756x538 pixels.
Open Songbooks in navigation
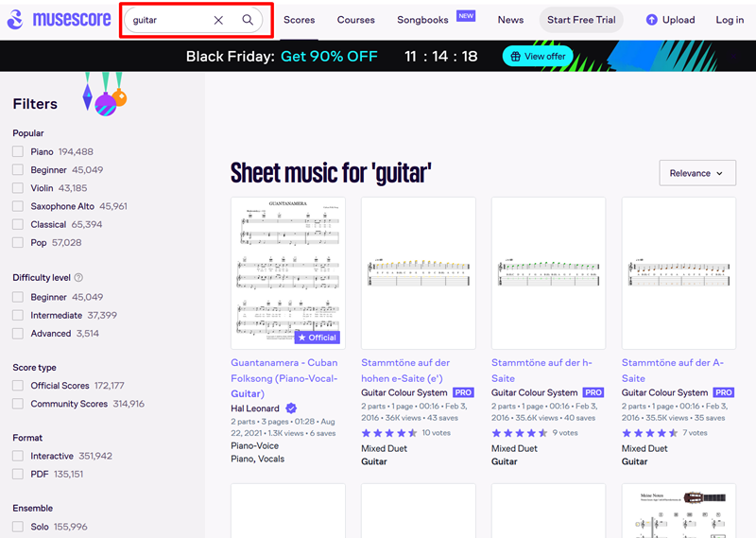pos(422,20)
